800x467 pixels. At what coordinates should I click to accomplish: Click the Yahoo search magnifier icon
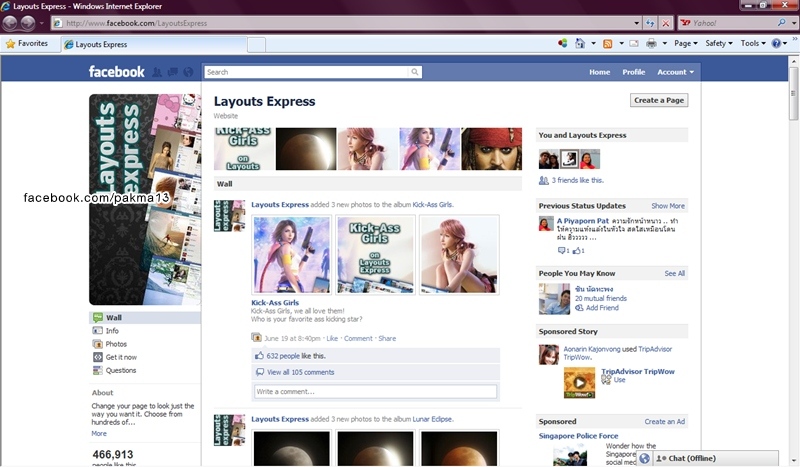click(782, 23)
